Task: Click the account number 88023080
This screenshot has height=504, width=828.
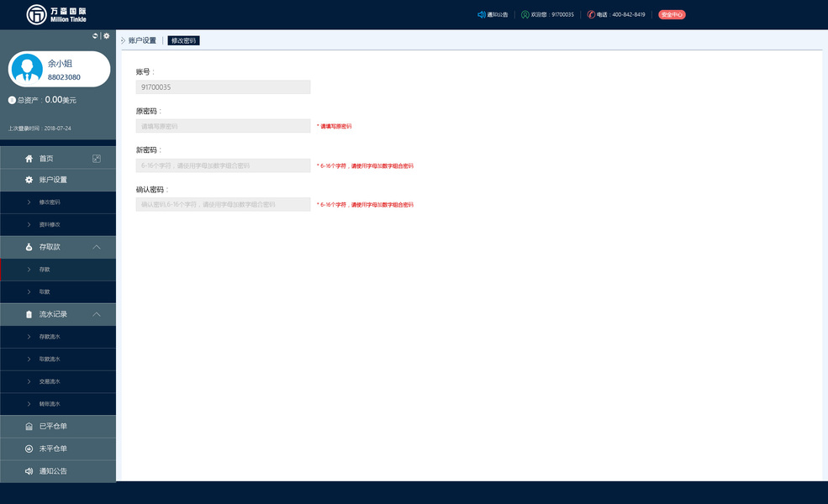Action: [x=64, y=77]
